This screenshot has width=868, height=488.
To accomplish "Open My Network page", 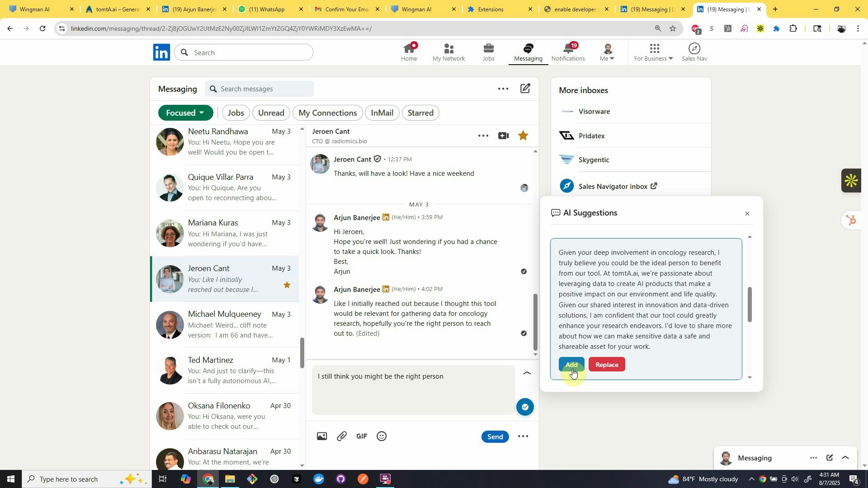I will (448, 52).
